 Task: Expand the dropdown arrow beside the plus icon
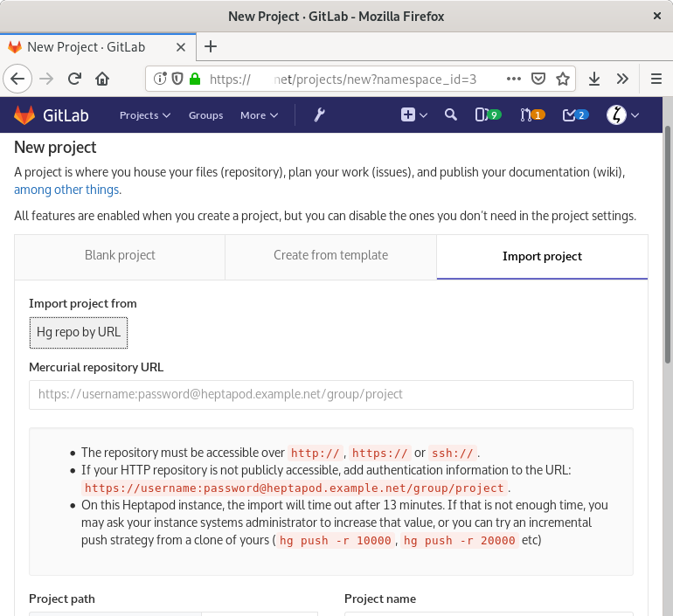(424, 115)
